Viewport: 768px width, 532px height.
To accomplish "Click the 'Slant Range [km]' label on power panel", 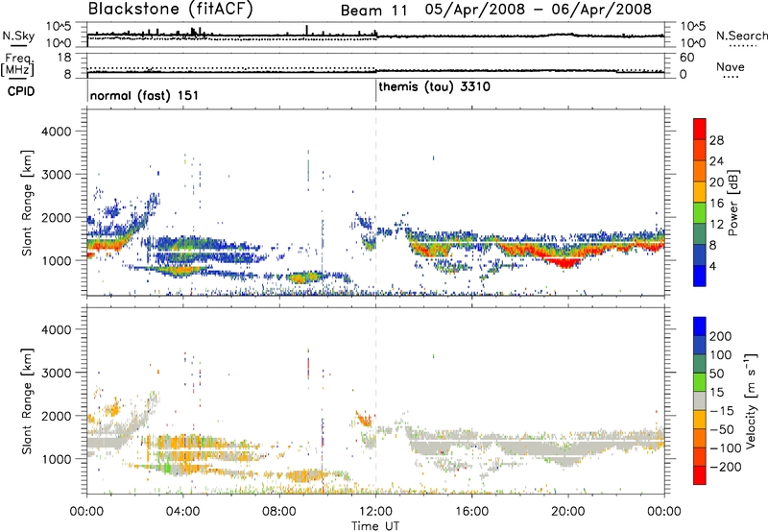I will tap(27, 203).
